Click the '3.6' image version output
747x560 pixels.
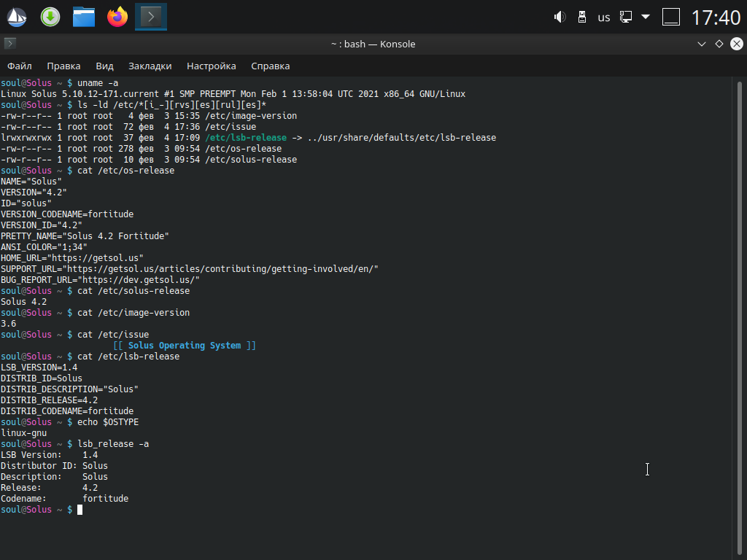coord(8,324)
